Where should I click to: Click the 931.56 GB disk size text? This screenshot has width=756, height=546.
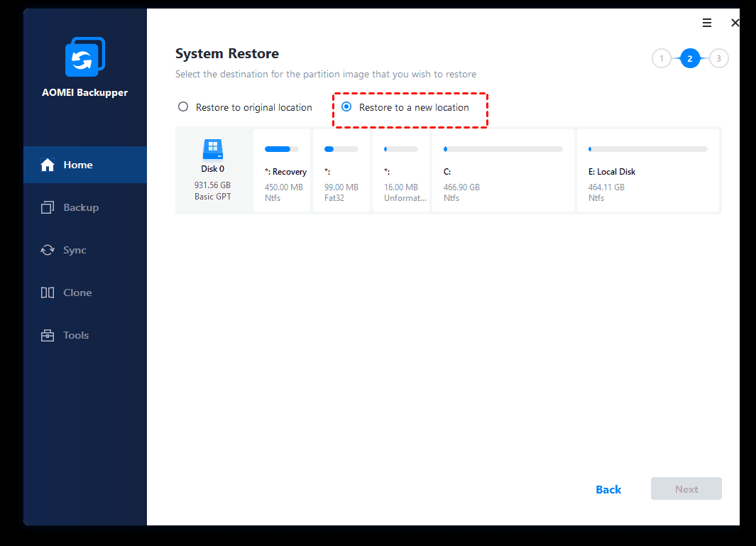pos(213,185)
